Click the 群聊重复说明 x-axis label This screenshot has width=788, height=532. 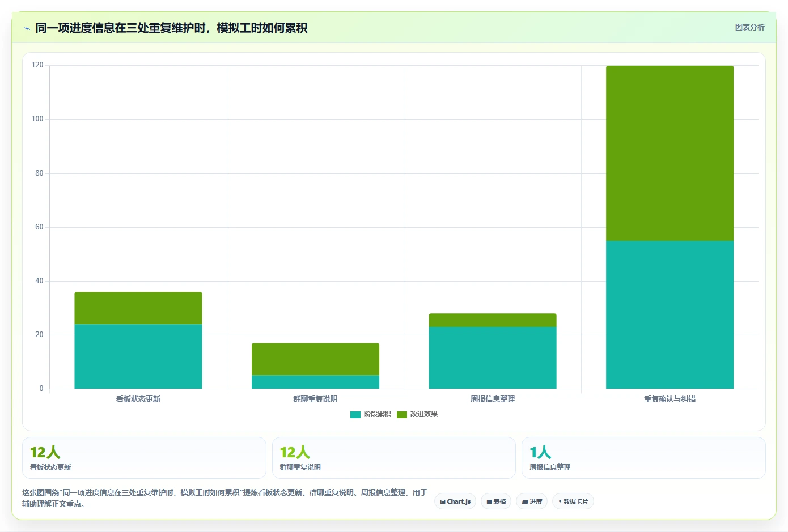coord(315,399)
